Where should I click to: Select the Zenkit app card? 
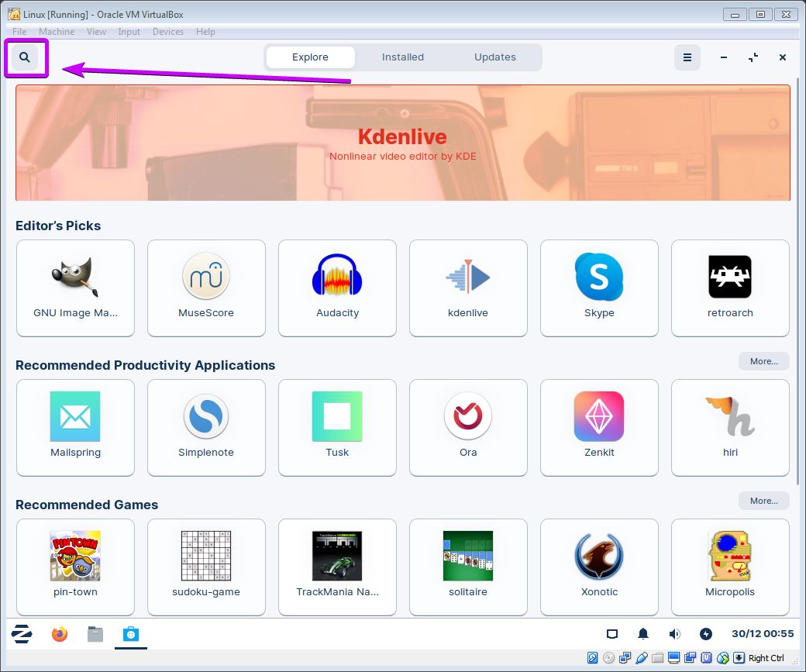[599, 428]
